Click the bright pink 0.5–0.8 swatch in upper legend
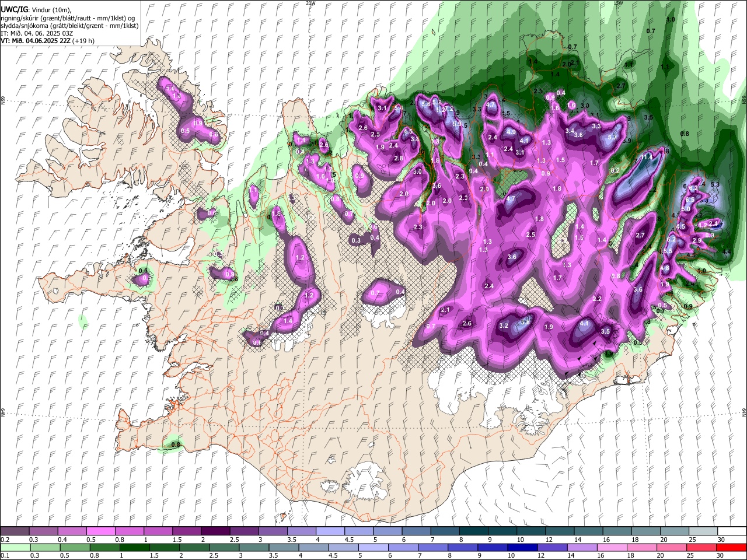The image size is (747, 560). [x=100, y=531]
